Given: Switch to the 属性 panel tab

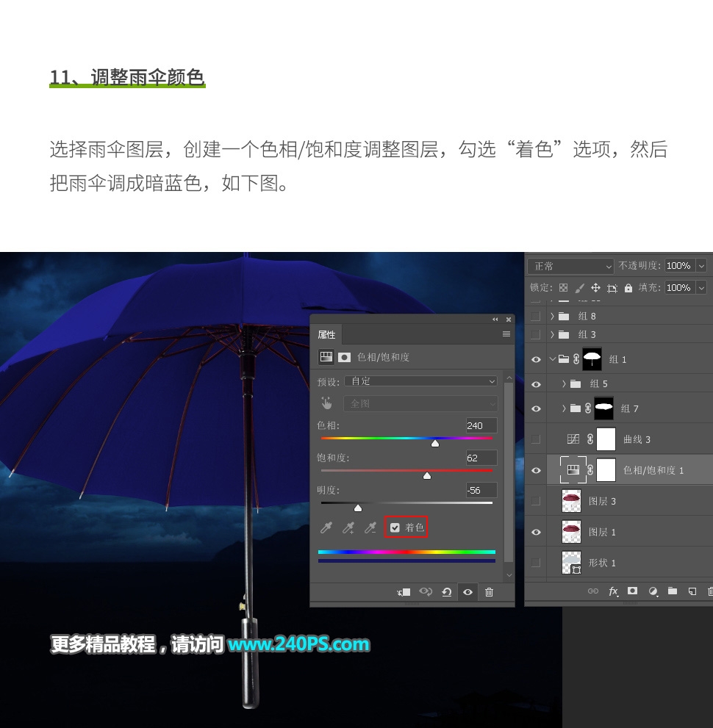Looking at the screenshot, I should [326, 334].
